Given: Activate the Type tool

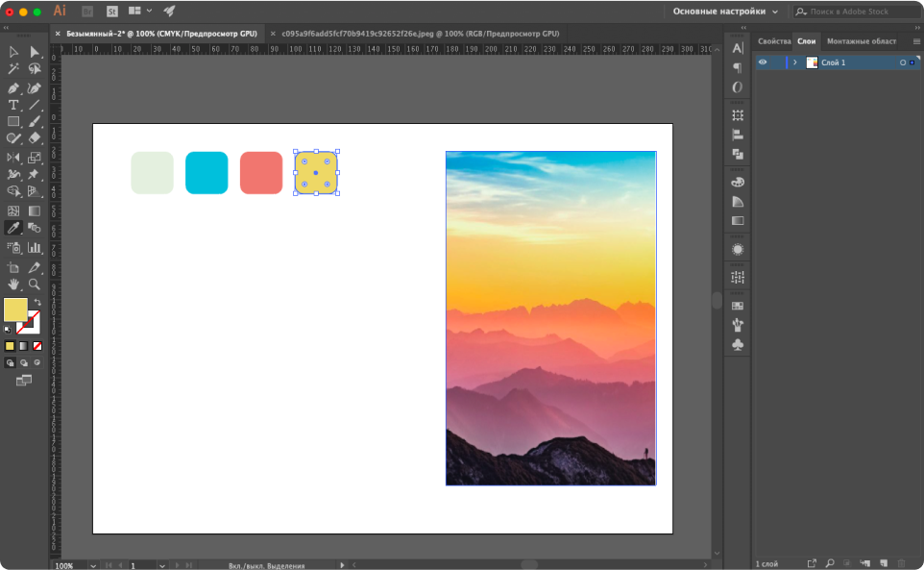Looking at the screenshot, I should point(12,105).
